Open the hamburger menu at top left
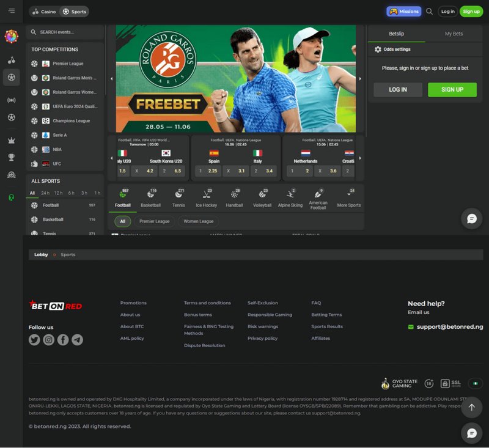The height and width of the screenshot is (448, 489). (11, 11)
